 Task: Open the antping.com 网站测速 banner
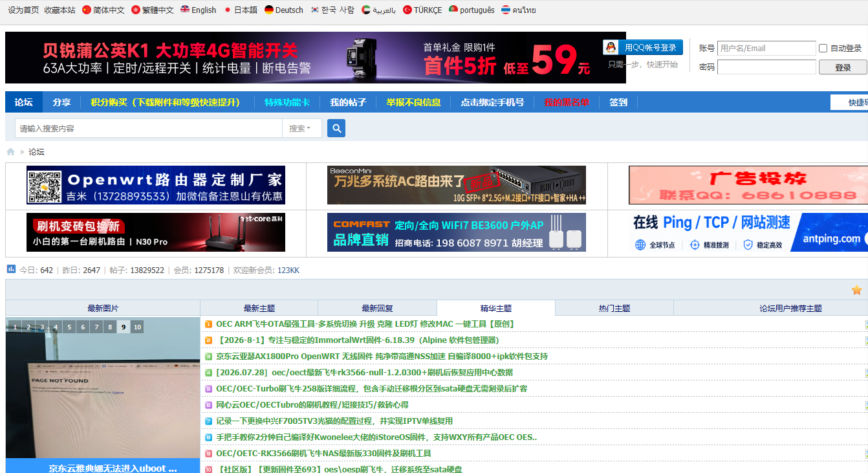pyautogui.click(x=748, y=232)
